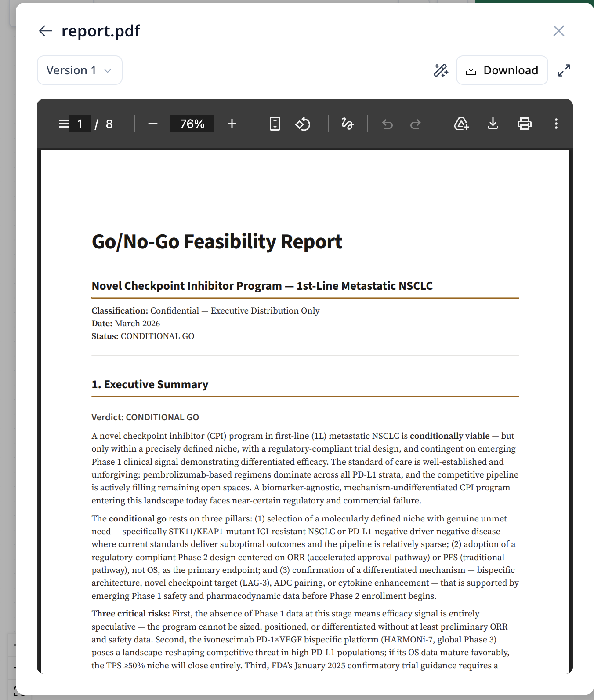Click the page number input field
Viewport: 594px width, 700px height.
tap(80, 124)
